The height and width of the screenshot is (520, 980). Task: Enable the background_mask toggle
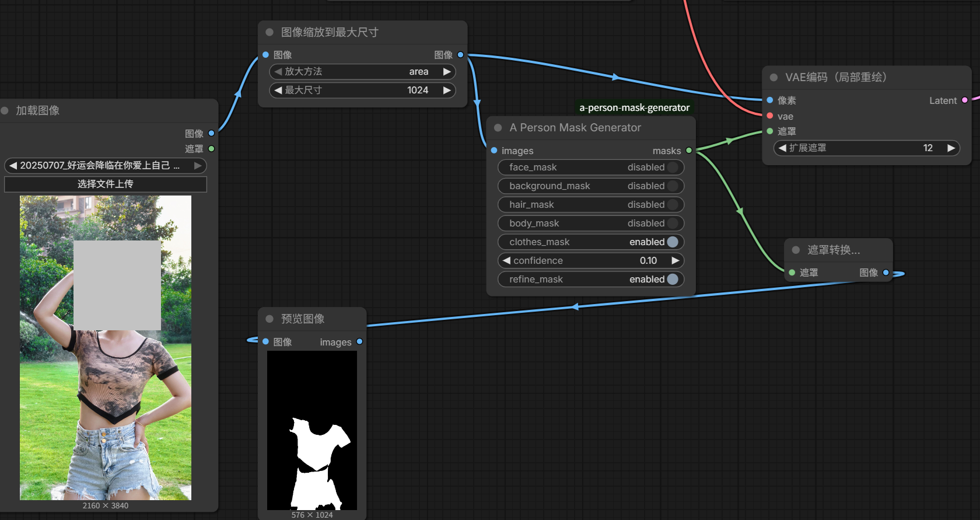673,186
